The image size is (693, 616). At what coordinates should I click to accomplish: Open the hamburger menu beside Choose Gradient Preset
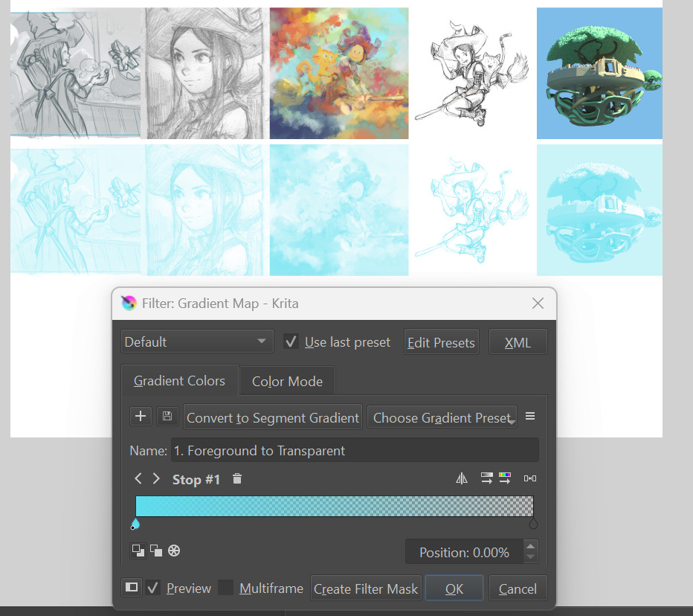530,416
